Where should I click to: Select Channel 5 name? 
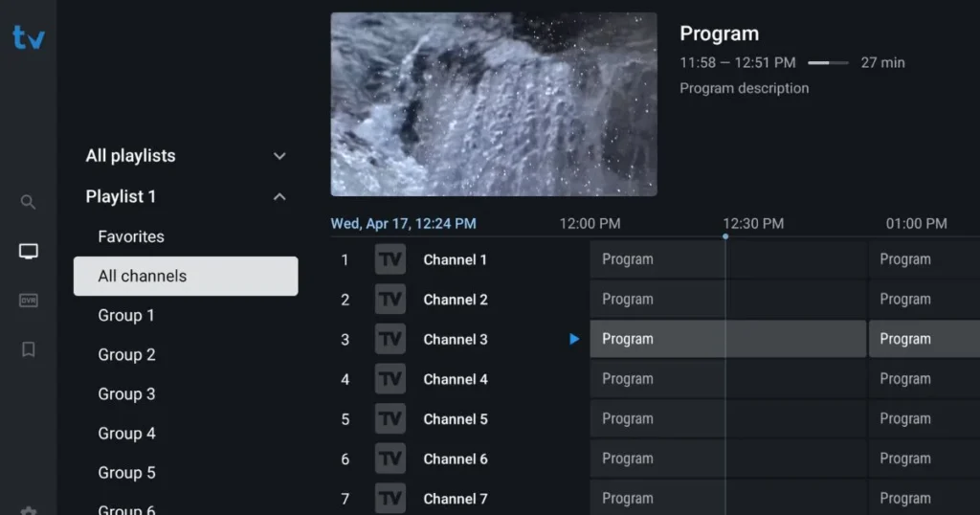coord(455,419)
